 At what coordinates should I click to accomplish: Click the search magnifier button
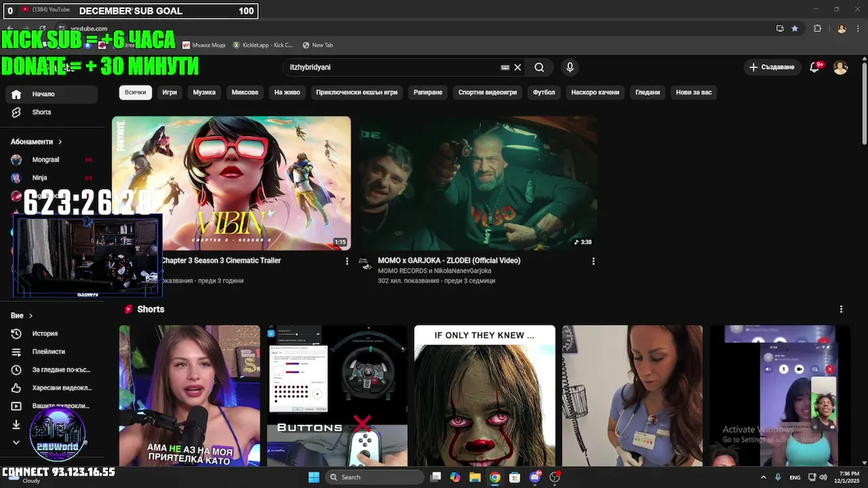tap(539, 67)
